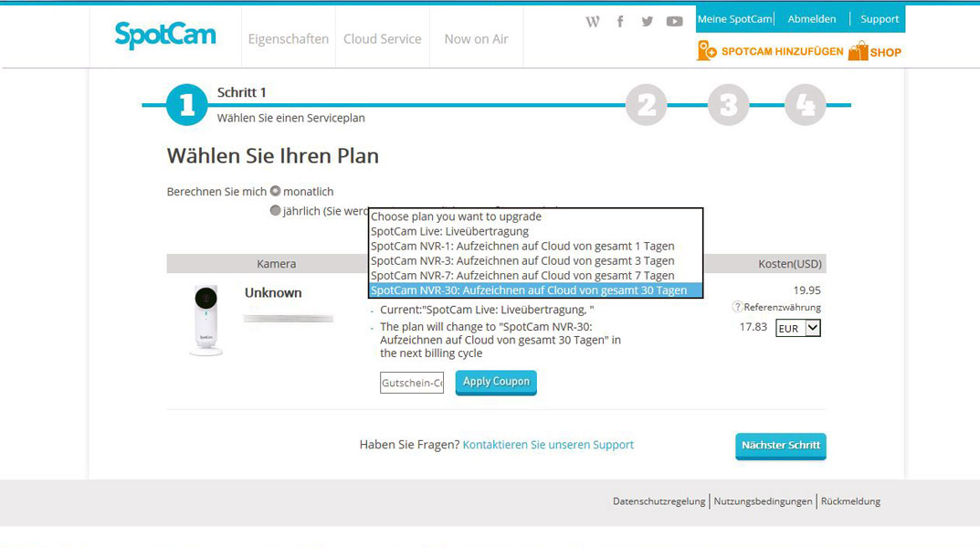Viewport: 980px width, 548px height.
Task: Open the SHOP link text
Action: (886, 52)
